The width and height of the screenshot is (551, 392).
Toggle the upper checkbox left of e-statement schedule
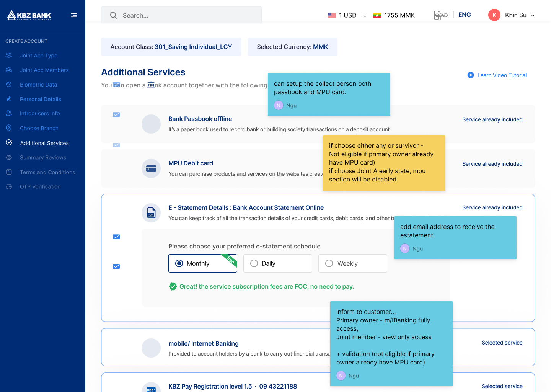pos(116,237)
